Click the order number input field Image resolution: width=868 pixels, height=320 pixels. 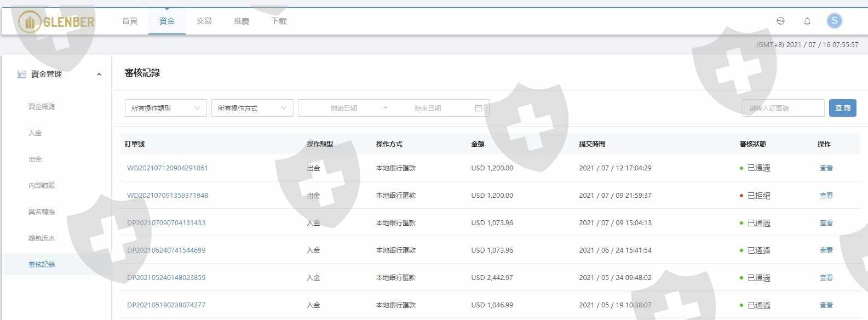[783, 108]
